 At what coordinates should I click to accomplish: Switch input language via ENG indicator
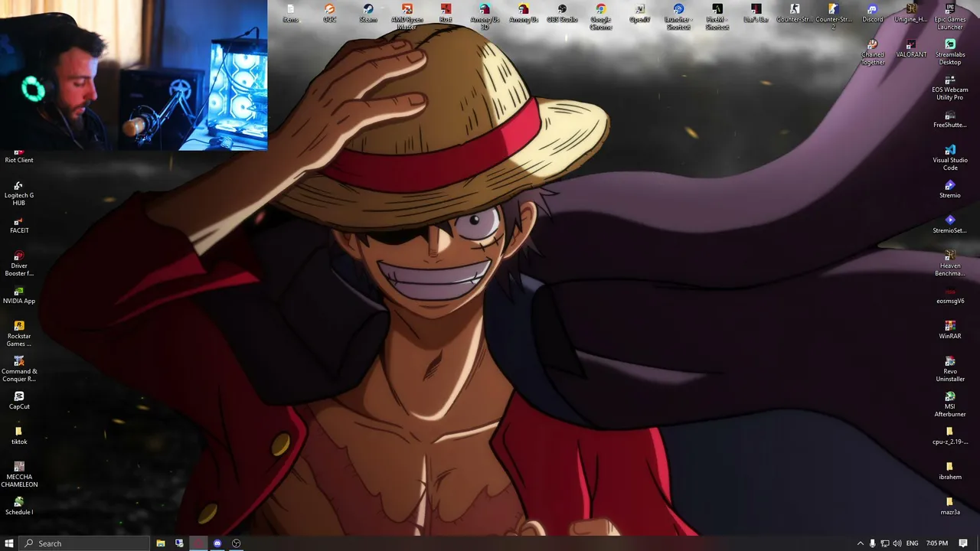(912, 543)
